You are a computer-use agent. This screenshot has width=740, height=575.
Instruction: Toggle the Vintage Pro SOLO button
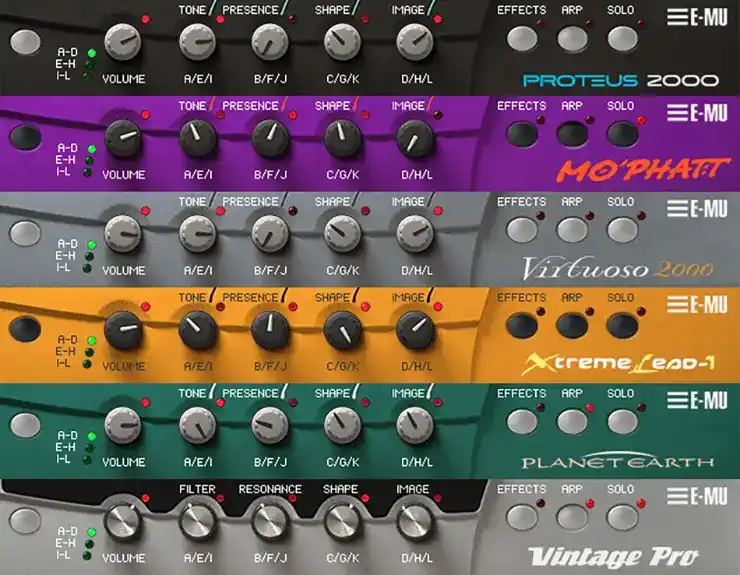click(622, 518)
